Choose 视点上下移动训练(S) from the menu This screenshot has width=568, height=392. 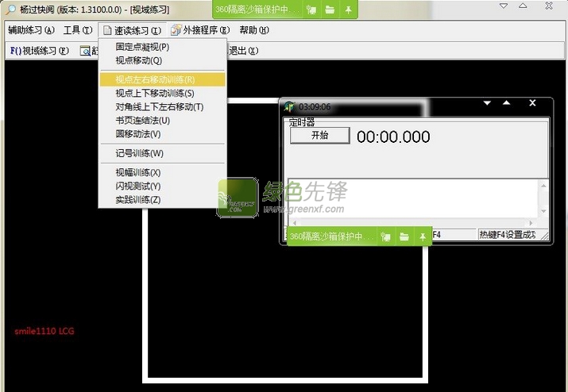click(162, 93)
